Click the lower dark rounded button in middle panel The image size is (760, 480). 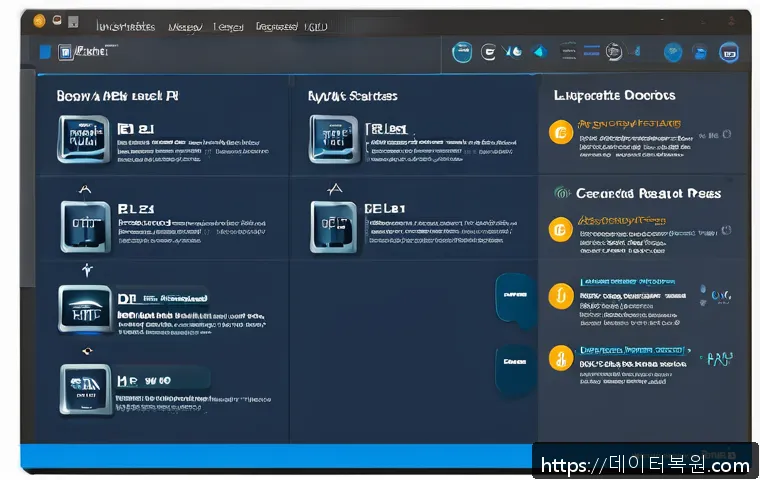click(514, 362)
